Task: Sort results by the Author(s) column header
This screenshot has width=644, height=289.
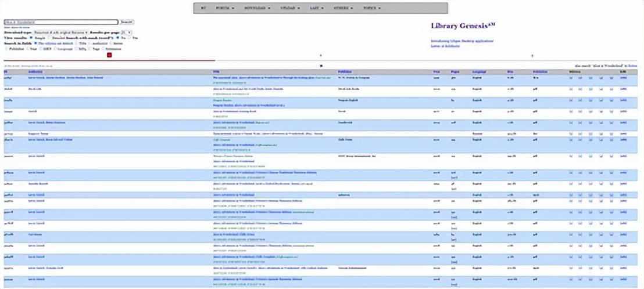Action: point(35,72)
